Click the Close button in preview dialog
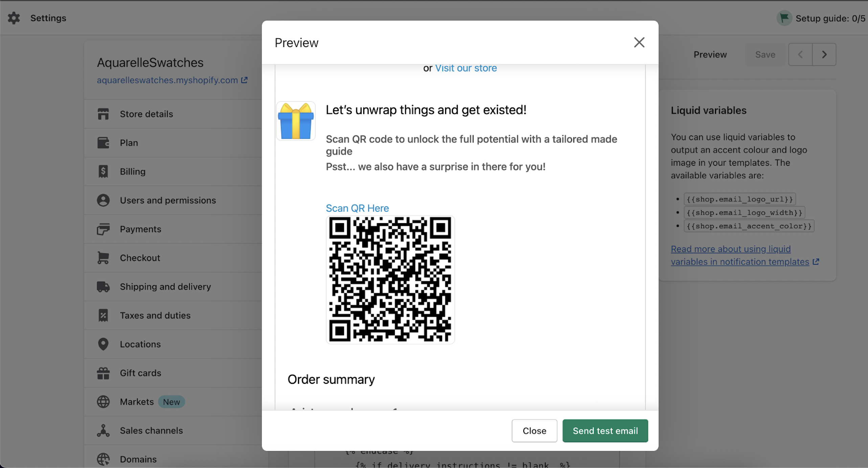The width and height of the screenshot is (868, 468). pyautogui.click(x=534, y=430)
